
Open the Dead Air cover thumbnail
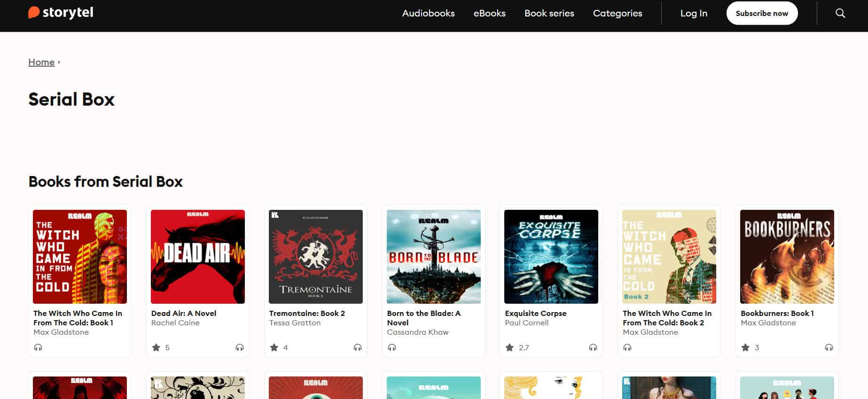[x=198, y=256]
